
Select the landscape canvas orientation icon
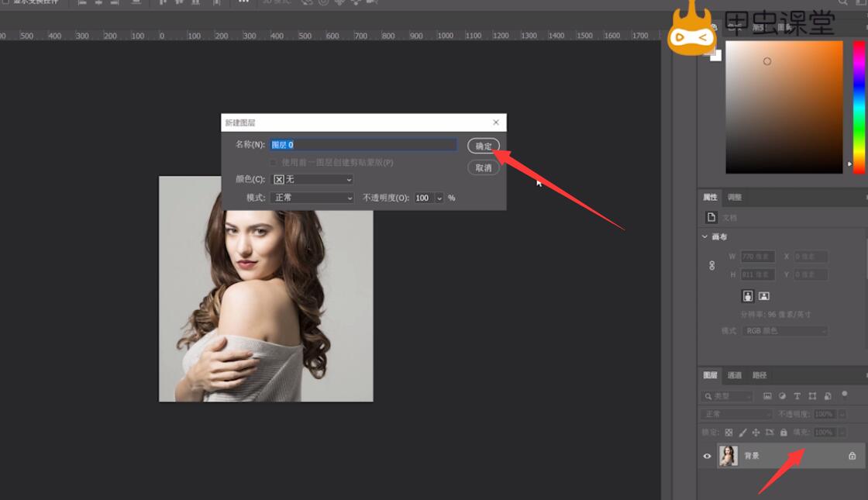(x=763, y=296)
